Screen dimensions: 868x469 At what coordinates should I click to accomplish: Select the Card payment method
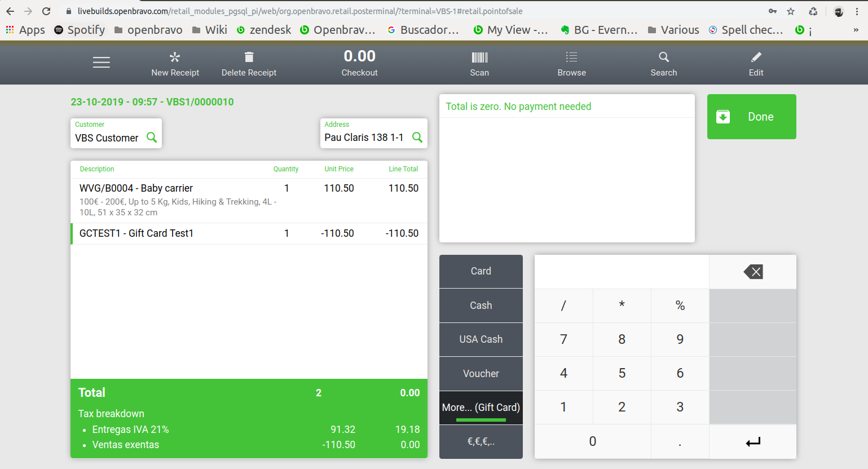pyautogui.click(x=481, y=271)
